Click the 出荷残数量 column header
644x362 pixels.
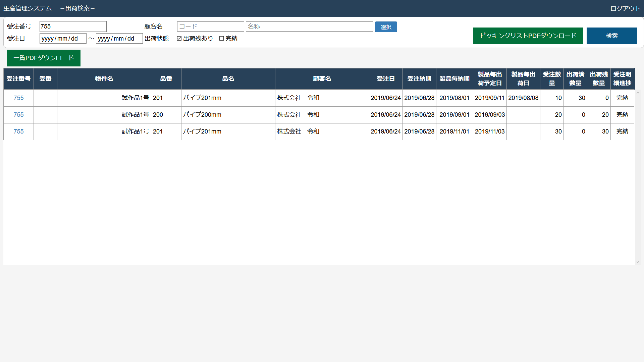(x=598, y=79)
